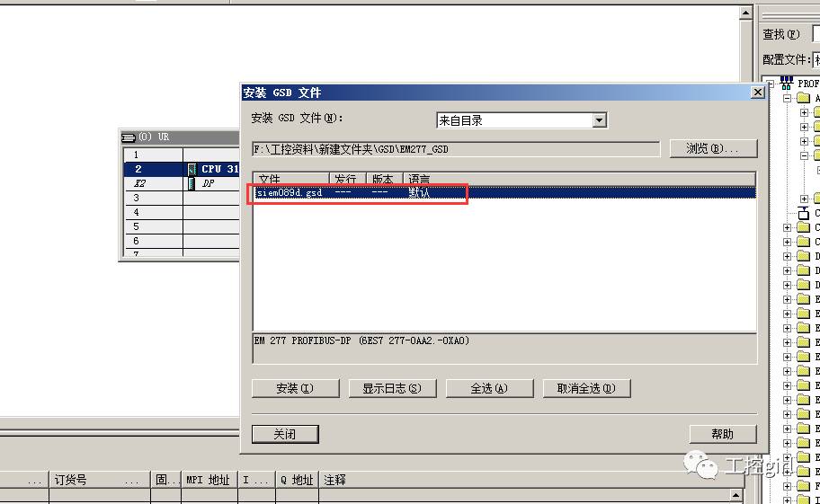This screenshot has height=504, width=820.
Task: Click the 全选(A) select all button
Action: click(489, 389)
